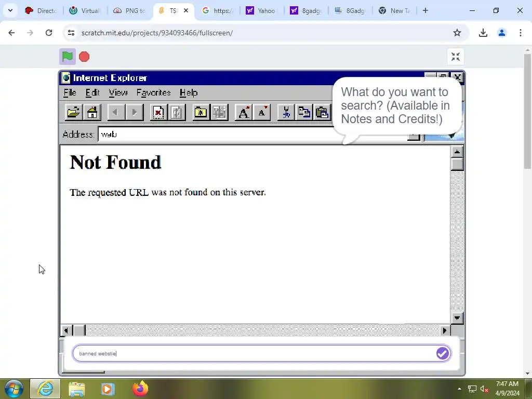
Task: Decrease font size with small A icon
Action: tap(262, 112)
